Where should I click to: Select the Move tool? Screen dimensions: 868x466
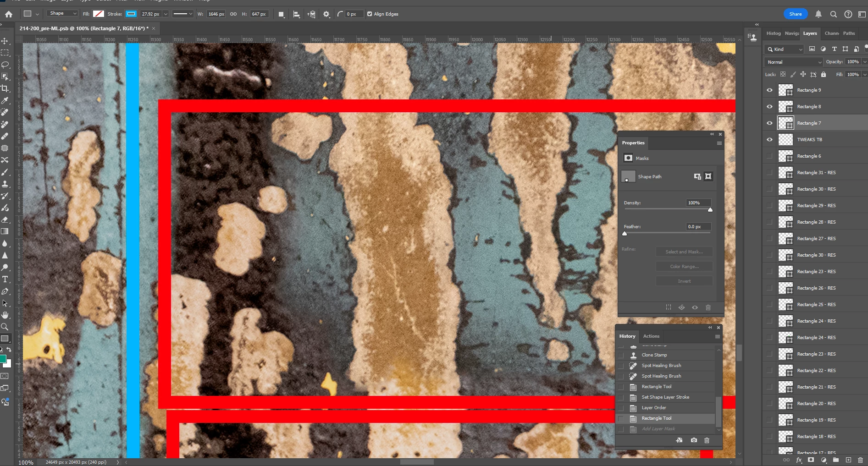point(5,41)
